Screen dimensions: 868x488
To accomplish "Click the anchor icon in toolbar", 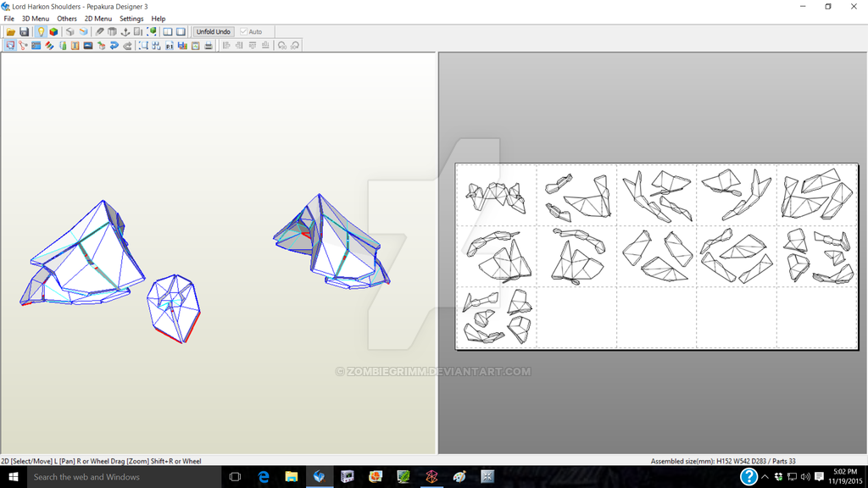I will point(125,31).
